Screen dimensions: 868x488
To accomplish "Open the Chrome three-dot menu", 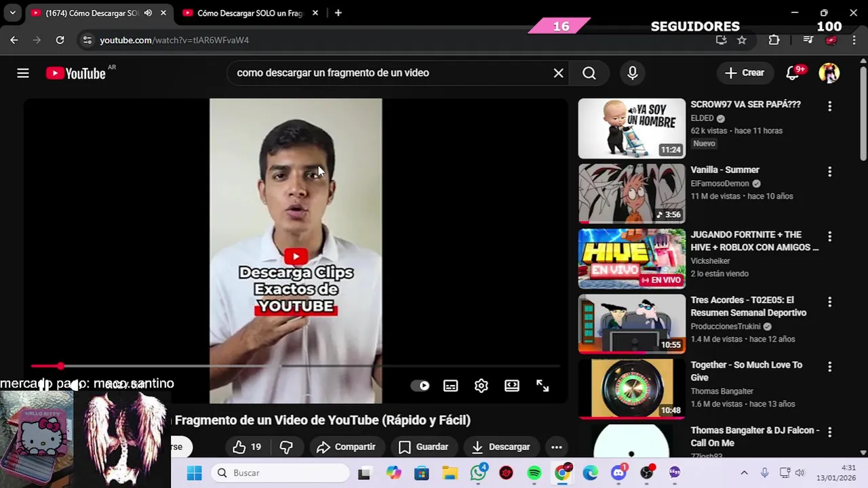I will point(853,40).
